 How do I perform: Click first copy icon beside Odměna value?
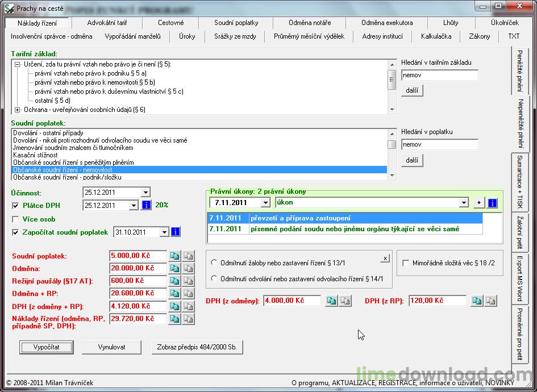pyautogui.click(x=174, y=269)
